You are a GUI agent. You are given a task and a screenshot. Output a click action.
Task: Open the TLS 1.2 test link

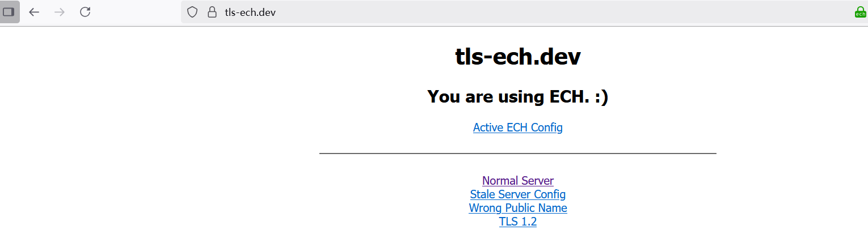pyautogui.click(x=518, y=222)
